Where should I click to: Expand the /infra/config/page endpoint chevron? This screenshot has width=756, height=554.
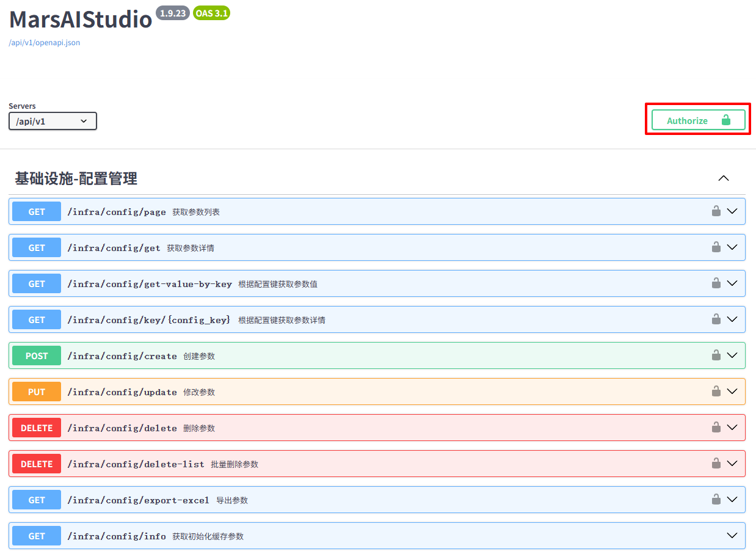point(733,211)
